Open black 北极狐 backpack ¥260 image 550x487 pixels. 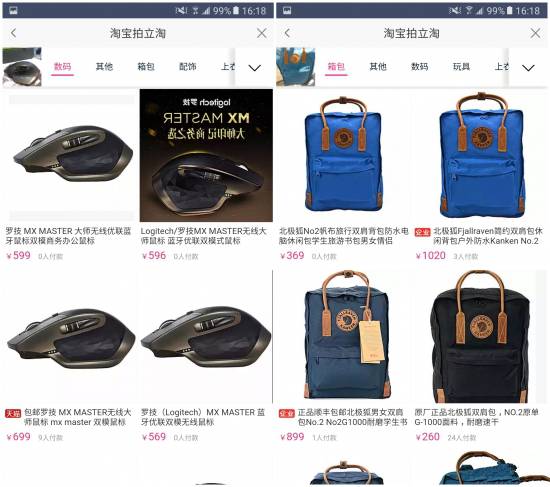click(480, 337)
